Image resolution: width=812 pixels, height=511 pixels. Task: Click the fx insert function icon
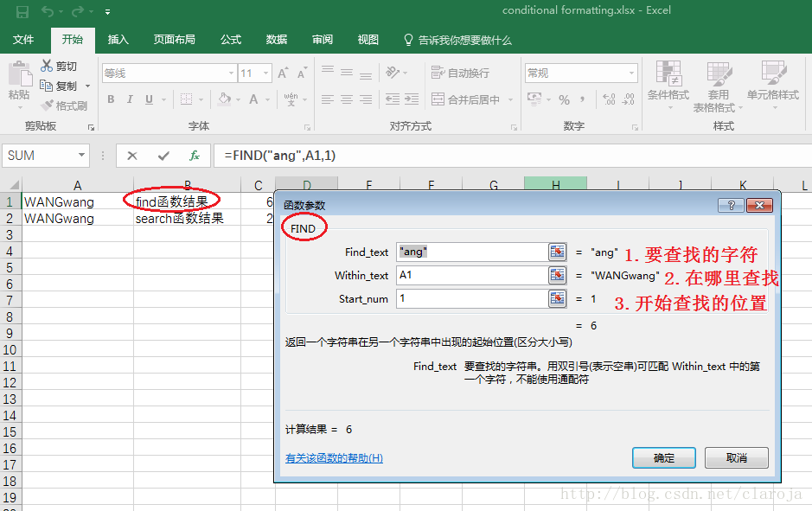click(x=195, y=156)
